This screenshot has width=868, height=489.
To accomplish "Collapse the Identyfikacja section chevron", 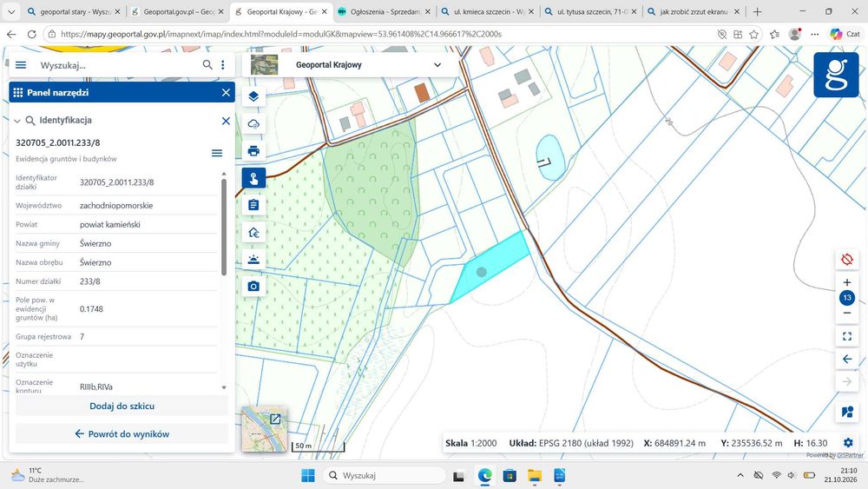I will (17, 121).
